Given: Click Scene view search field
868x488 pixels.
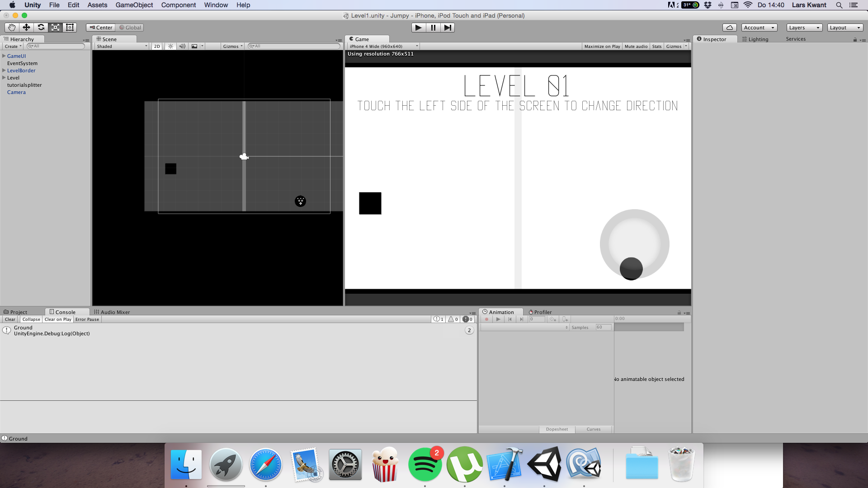Looking at the screenshot, I should tap(294, 46).
